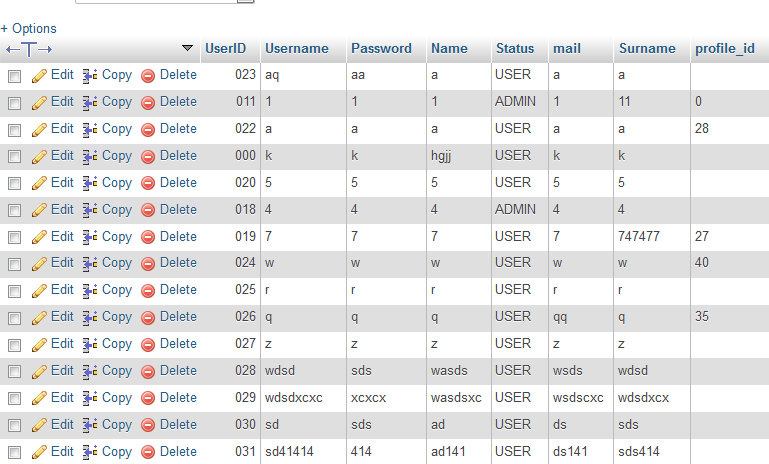
Task: Click the Edit link for UserID 024
Action: coord(62,263)
